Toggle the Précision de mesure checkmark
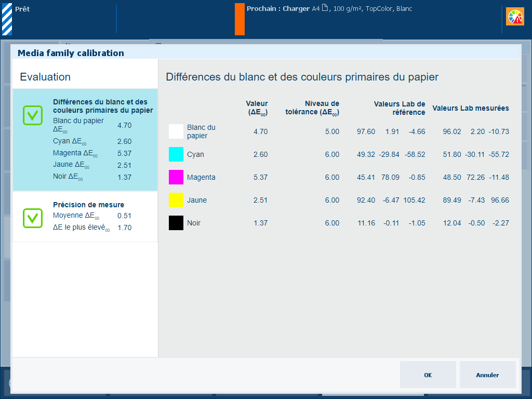 click(x=33, y=218)
